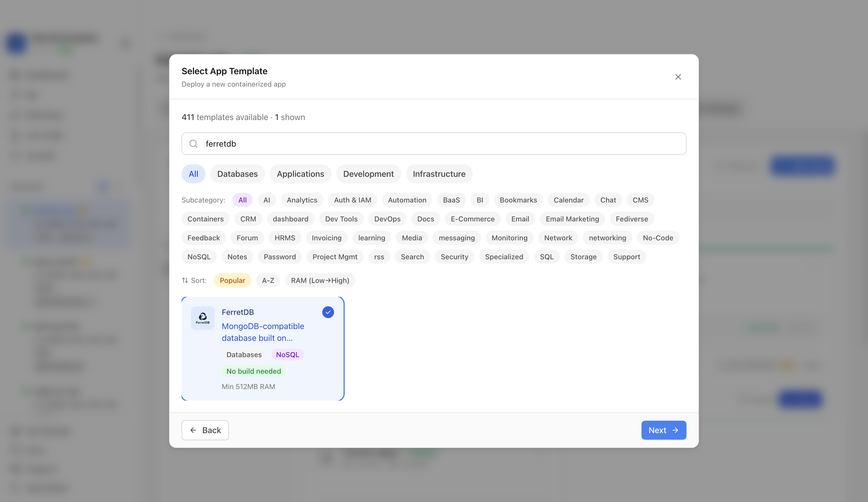This screenshot has height=502, width=868.
Task: Select the learning subcategory chip
Action: (372, 238)
